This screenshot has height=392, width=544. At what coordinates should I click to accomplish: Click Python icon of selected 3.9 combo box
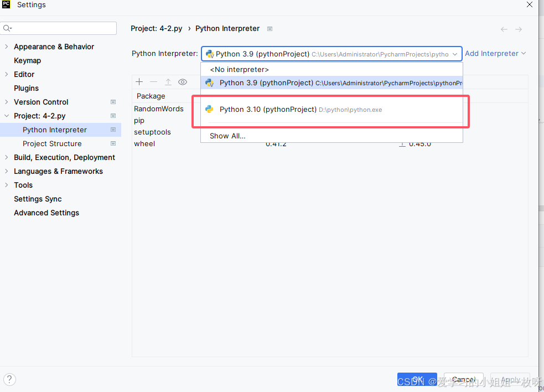tap(210, 54)
